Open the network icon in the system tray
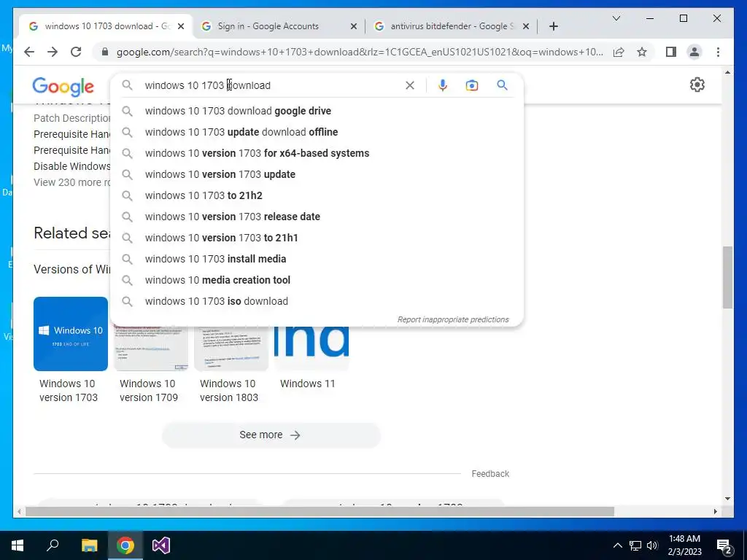The width and height of the screenshot is (747, 560). 635,545
